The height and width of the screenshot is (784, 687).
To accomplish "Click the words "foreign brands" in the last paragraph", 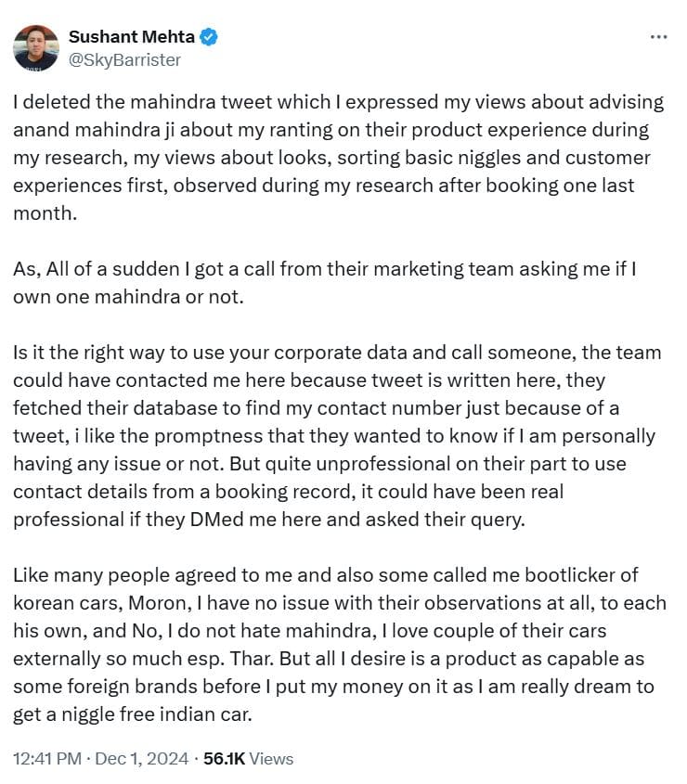I will coord(133,687).
